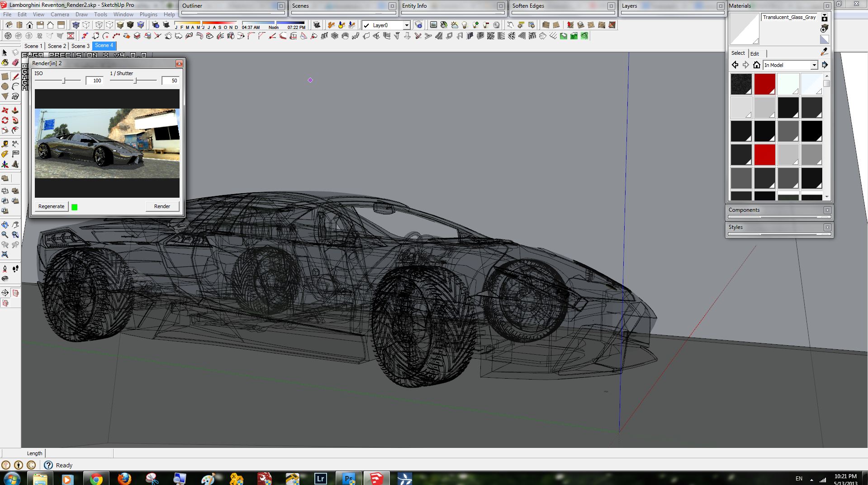Click the Render button

pos(162,206)
